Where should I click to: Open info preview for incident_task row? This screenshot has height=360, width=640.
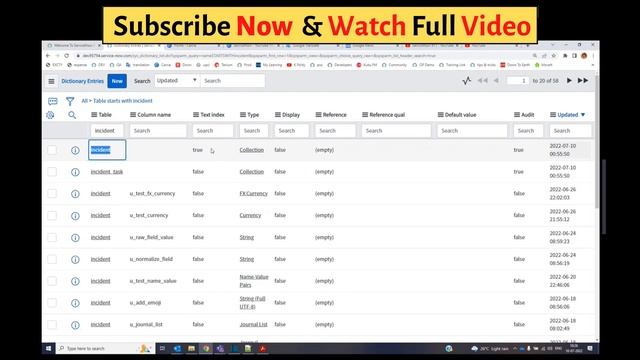point(75,172)
